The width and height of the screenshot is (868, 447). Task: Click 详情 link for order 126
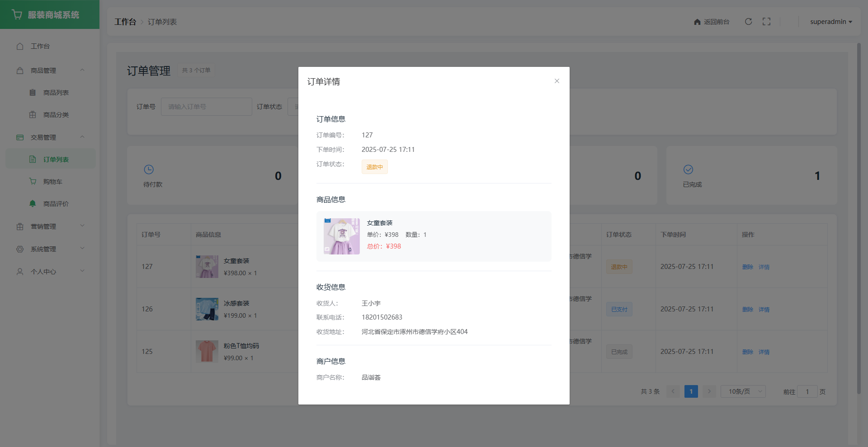(x=764, y=310)
